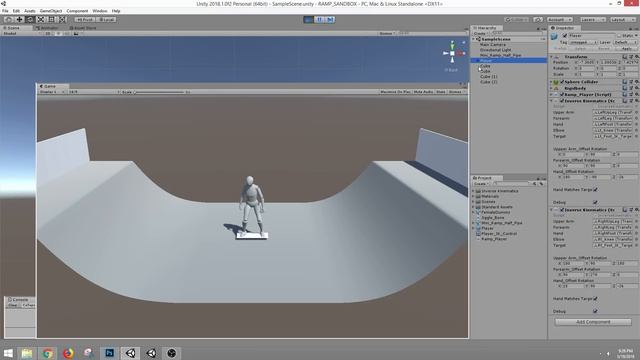Select Ramp_Player script in Project
Viewport: 640px width, 360px height.
click(494, 239)
